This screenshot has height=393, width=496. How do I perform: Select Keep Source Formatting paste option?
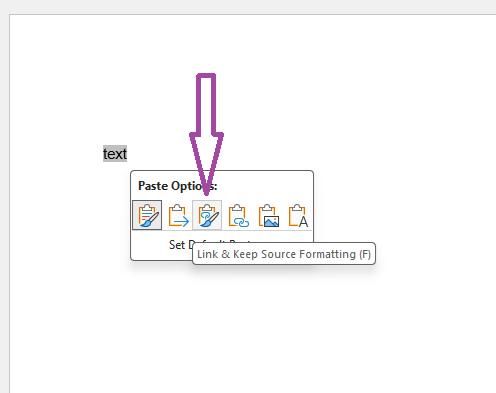pos(147,215)
